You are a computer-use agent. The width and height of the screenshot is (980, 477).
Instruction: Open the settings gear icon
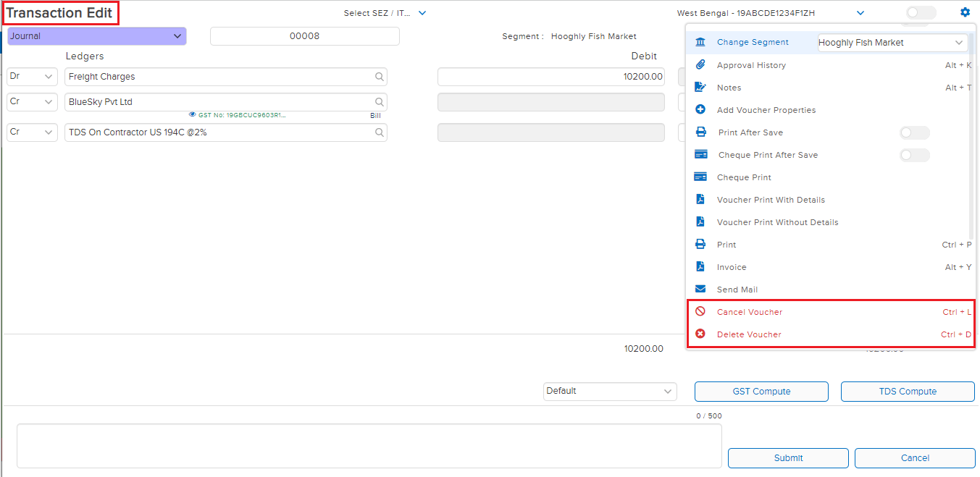click(965, 12)
